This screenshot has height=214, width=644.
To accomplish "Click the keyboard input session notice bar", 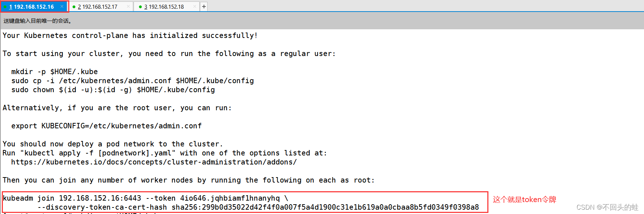I will (38, 21).
